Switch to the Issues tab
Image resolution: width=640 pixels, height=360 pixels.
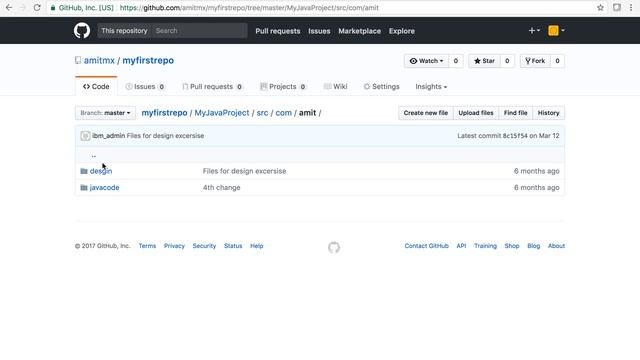pos(145,87)
